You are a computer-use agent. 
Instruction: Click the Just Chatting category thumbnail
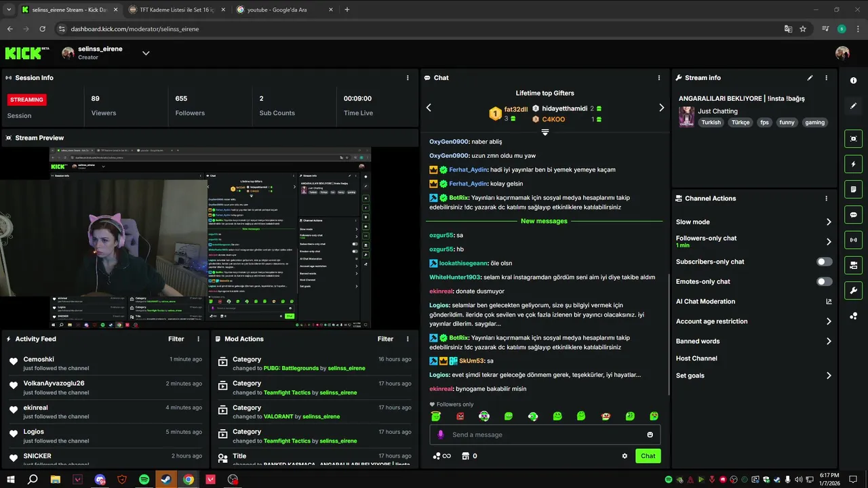[686, 117]
